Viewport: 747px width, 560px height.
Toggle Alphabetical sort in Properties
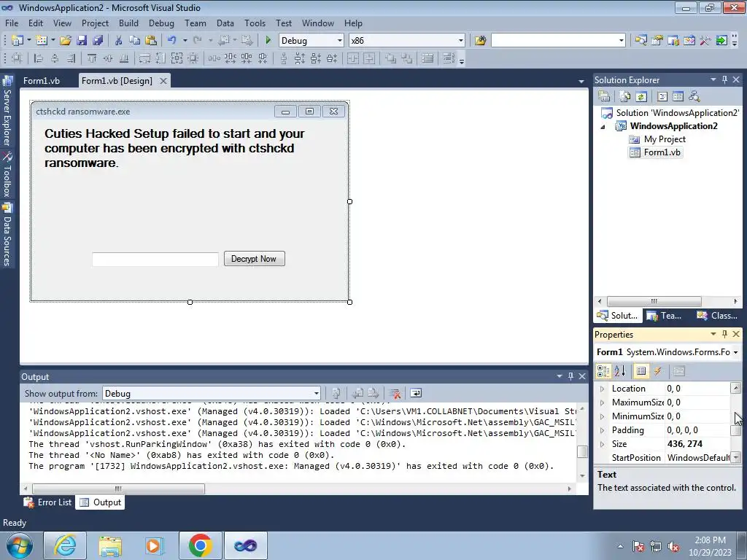click(x=619, y=371)
